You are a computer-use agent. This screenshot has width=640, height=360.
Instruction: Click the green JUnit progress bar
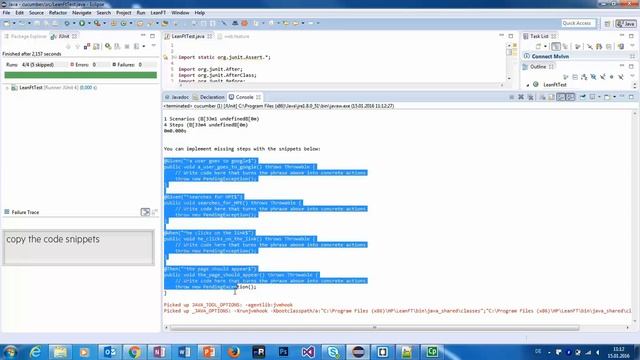(80, 75)
